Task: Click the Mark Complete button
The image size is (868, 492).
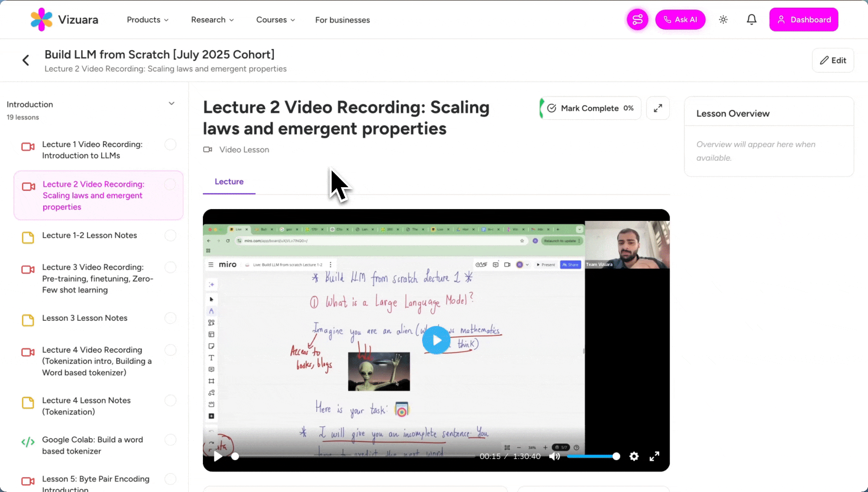Action: coord(590,108)
